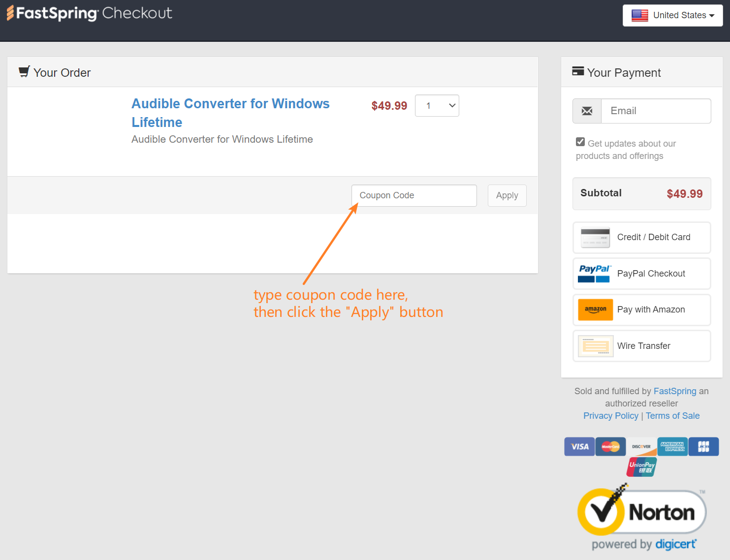Click the wire transfer check icon
730x560 pixels.
595,346
